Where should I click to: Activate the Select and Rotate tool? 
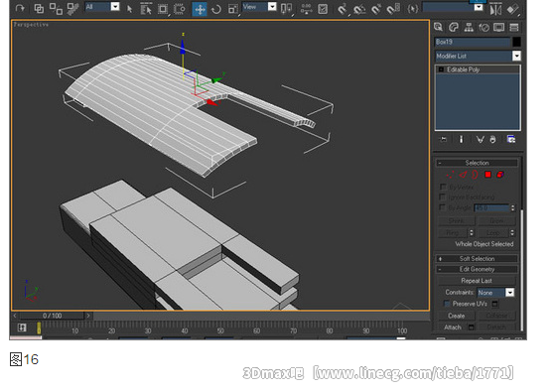click(x=216, y=9)
